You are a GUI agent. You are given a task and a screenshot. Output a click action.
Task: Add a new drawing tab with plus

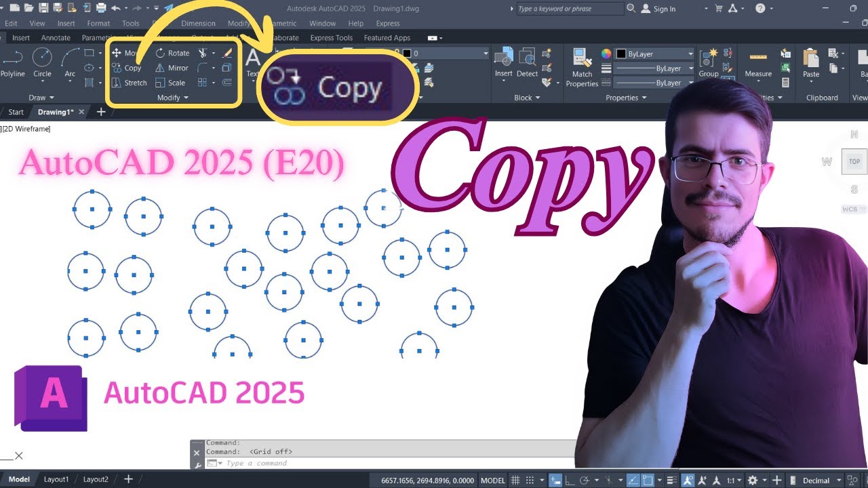click(x=101, y=112)
